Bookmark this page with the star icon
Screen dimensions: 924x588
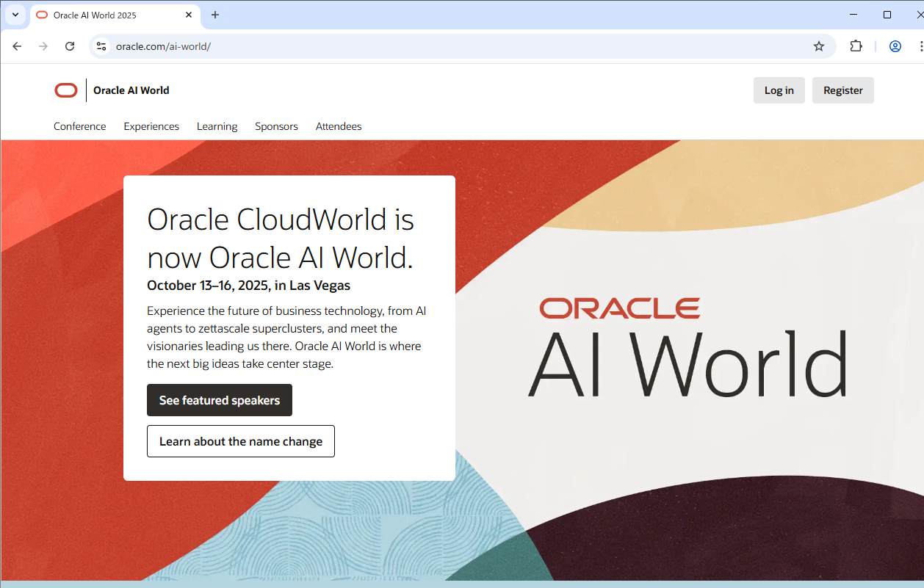819,46
